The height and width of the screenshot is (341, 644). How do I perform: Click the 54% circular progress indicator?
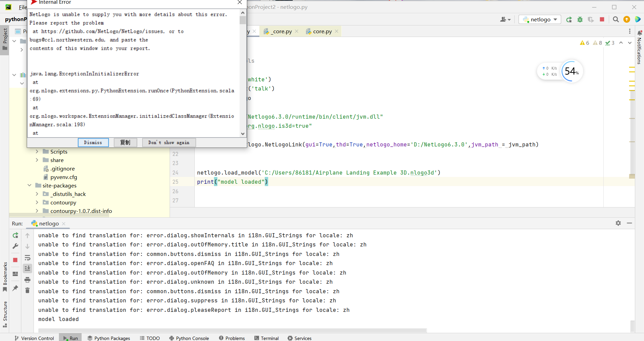(572, 71)
